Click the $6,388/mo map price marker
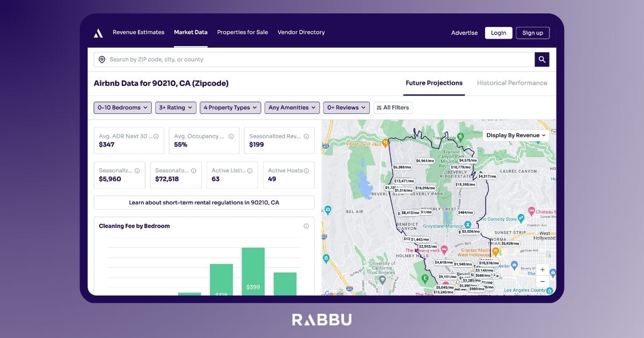Image resolution: width=644 pixels, height=338 pixels. [402, 167]
